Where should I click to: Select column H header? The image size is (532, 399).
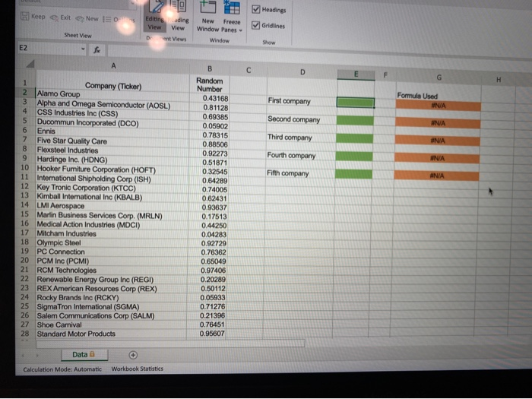pos(499,80)
